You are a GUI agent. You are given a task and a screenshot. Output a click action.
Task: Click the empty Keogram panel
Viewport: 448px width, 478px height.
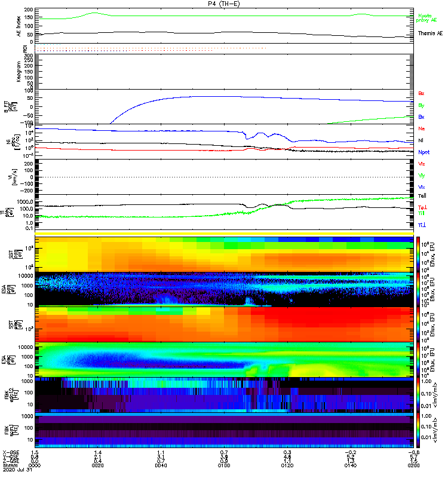pos(224,72)
